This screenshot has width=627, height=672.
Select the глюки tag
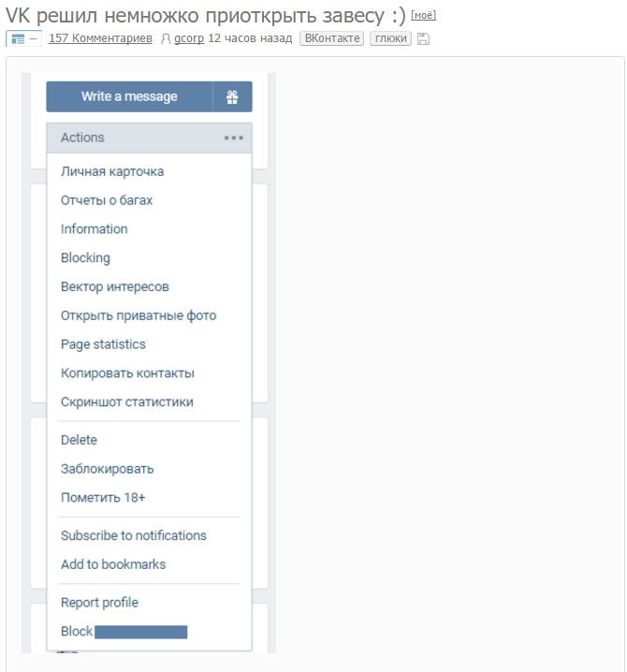(390, 38)
